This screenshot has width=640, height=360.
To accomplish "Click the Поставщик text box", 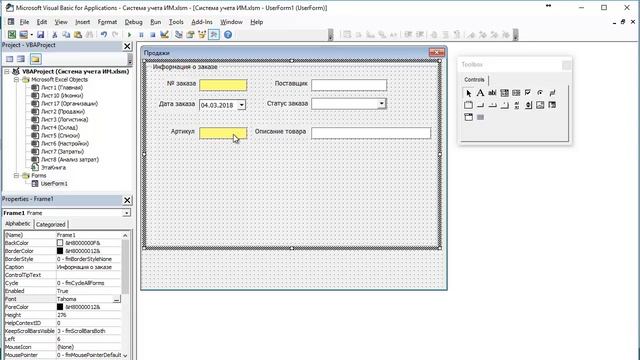I will 349,85.
